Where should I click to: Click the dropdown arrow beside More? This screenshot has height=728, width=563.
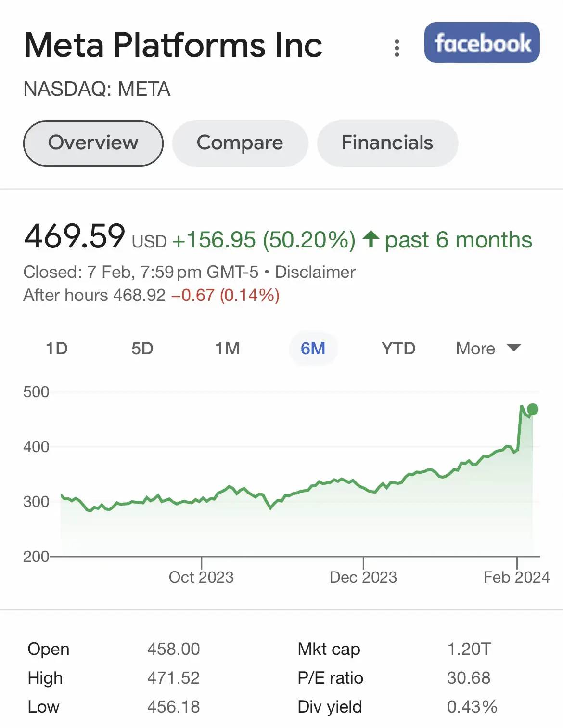coord(514,348)
